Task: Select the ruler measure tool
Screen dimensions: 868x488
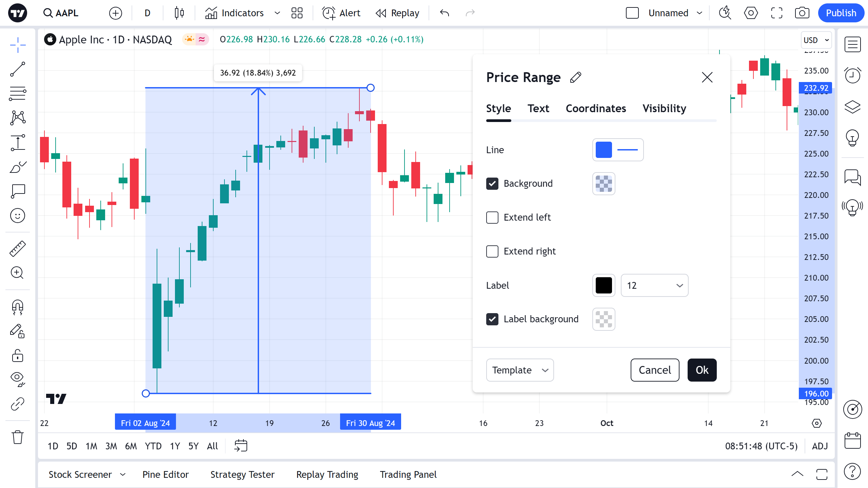Action: click(x=18, y=249)
